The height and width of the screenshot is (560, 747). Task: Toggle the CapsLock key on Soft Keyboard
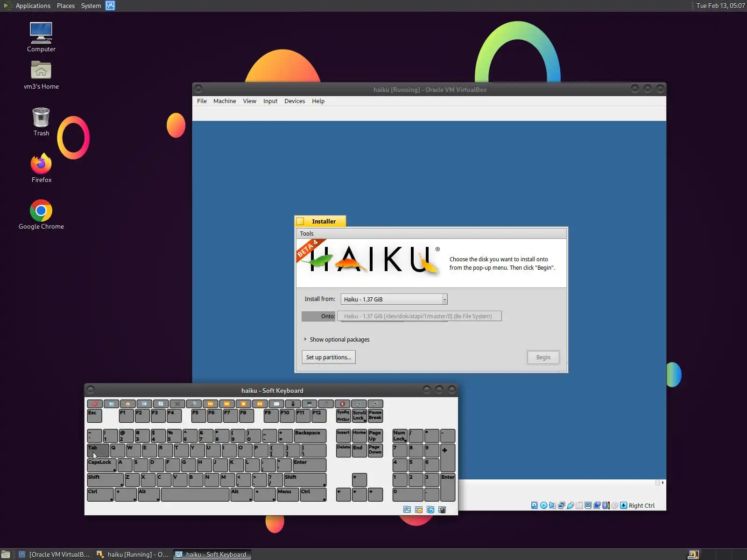(101, 465)
